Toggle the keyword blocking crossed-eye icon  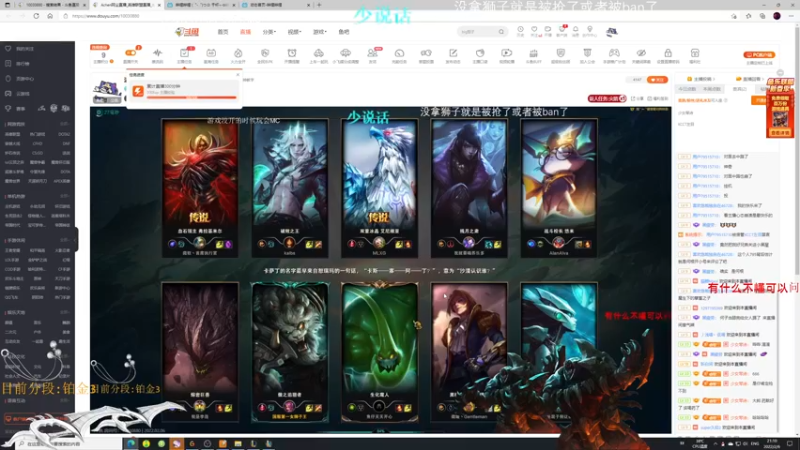coord(641,53)
